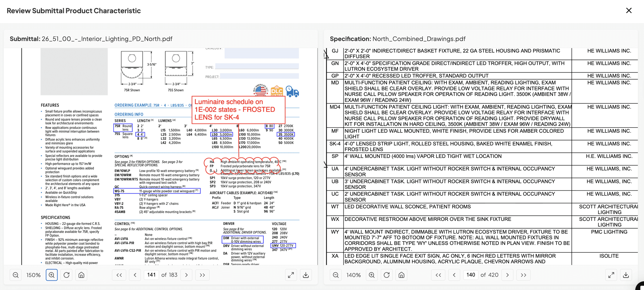644x290 pixels.
Task: Reset submittal view with home icon
Action: coord(81,275)
